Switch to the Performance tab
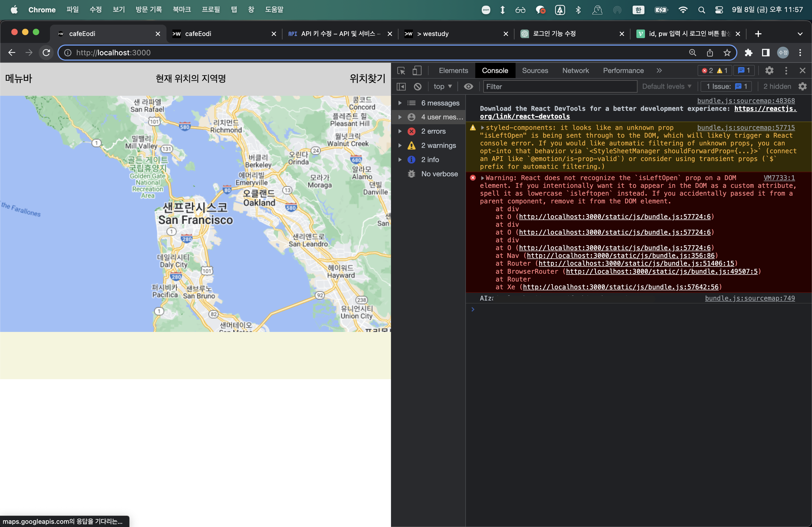 tap(623, 71)
